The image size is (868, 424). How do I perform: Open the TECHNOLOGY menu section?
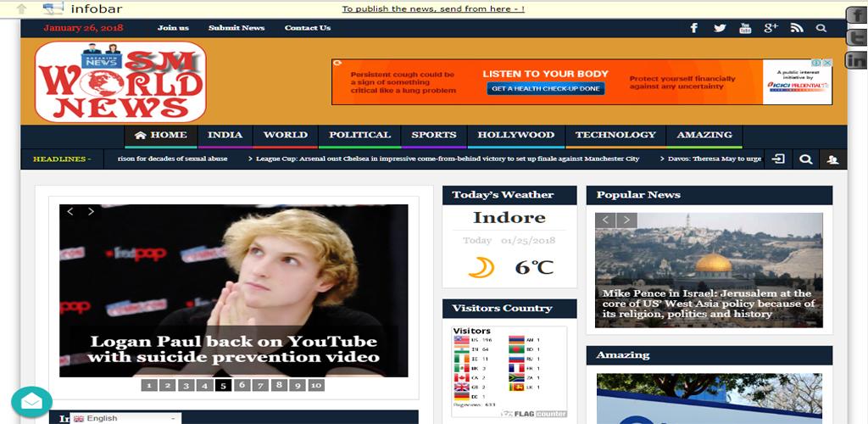pos(615,136)
